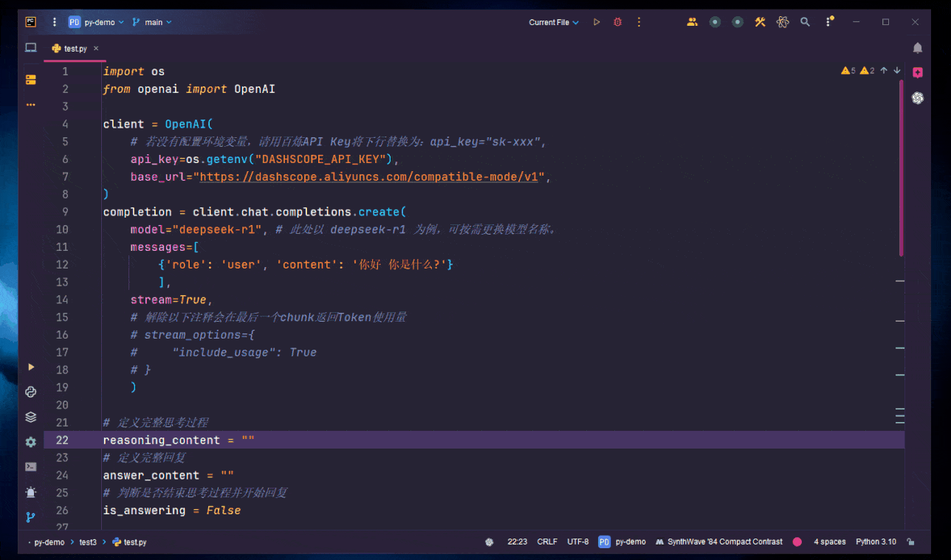951x560 pixels.
Task: Click the editor vertical scrollbar thumb
Action: tap(902, 168)
